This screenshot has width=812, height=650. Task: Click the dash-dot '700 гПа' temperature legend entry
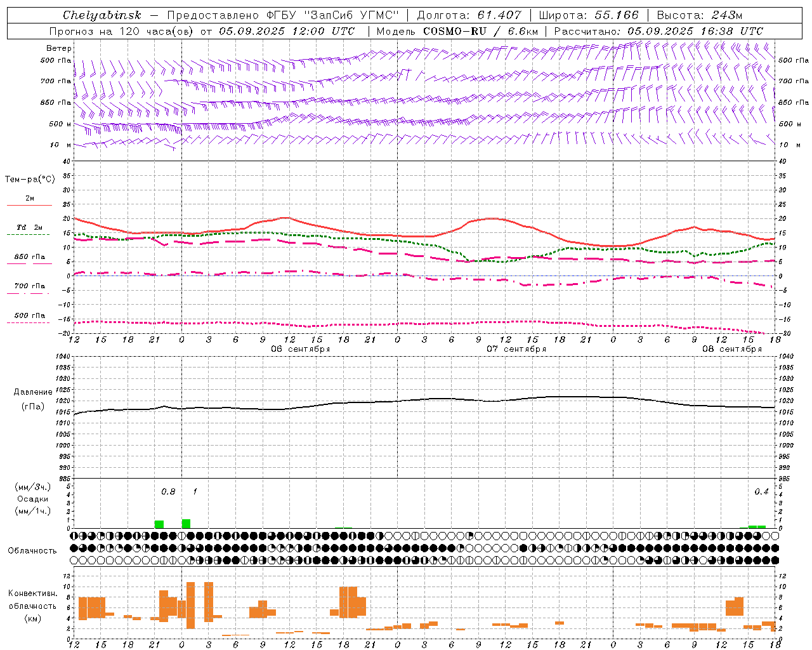point(29,286)
